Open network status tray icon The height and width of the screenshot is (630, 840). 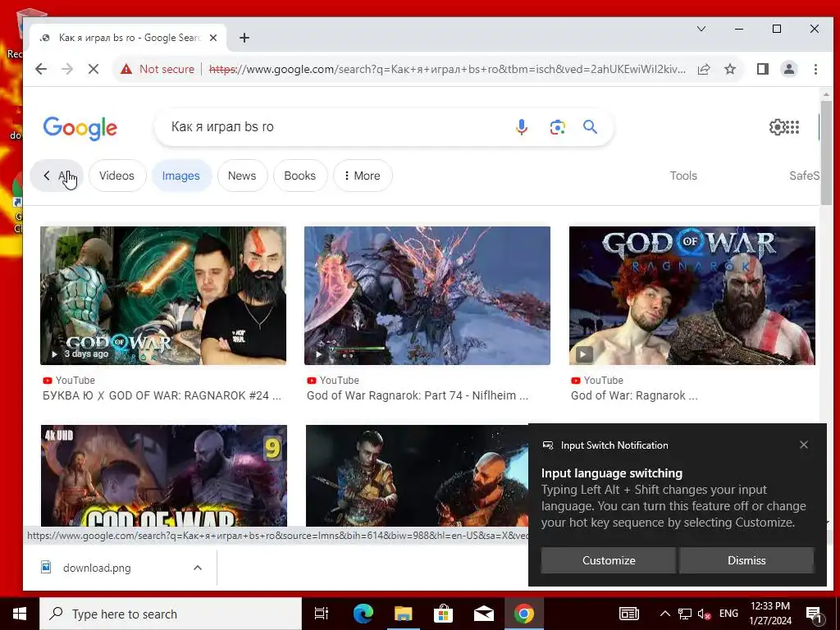pos(685,614)
